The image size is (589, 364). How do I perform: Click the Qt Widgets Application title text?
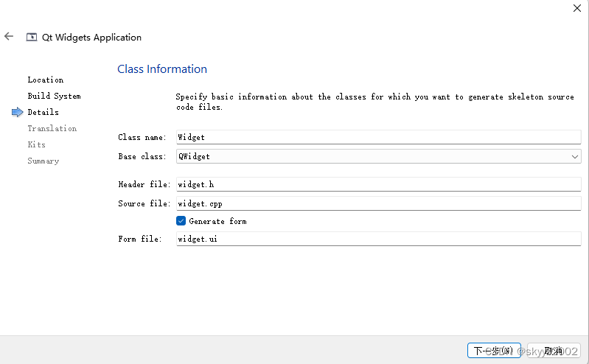click(x=91, y=37)
